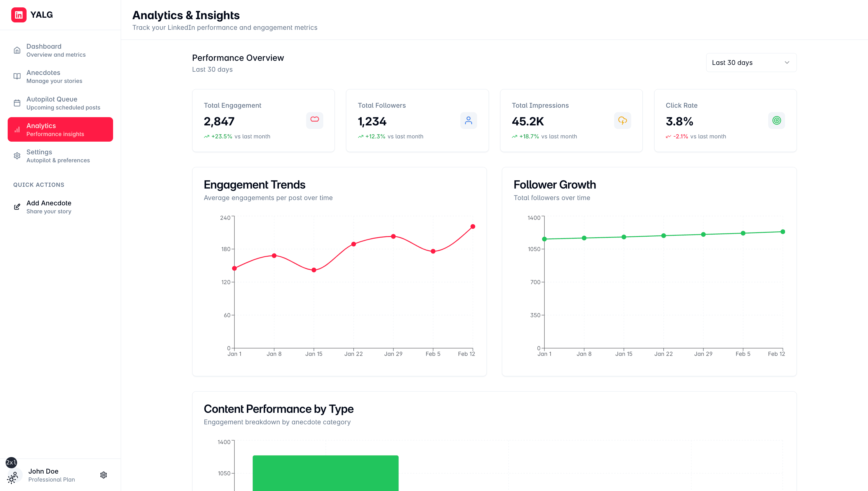Click the "+18.7%" impressions change text
The width and height of the screenshot is (868, 491).
click(529, 137)
